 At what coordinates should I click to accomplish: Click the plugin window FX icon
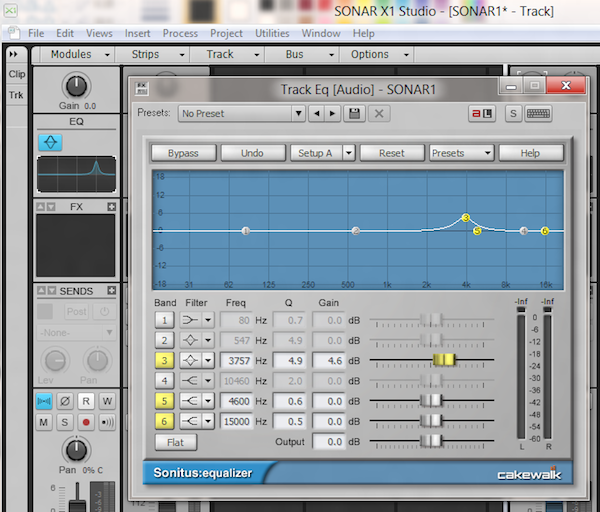coord(142,89)
